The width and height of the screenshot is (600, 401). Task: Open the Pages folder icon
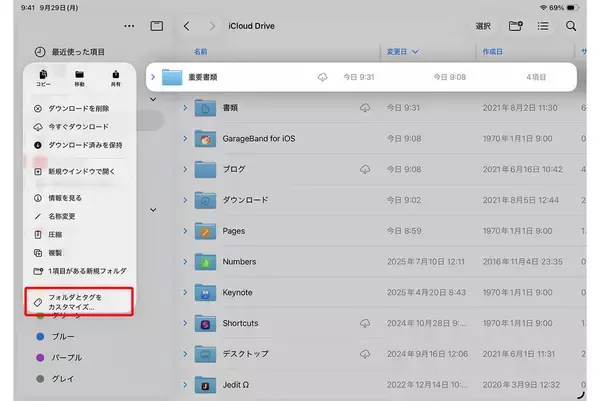[x=205, y=231]
